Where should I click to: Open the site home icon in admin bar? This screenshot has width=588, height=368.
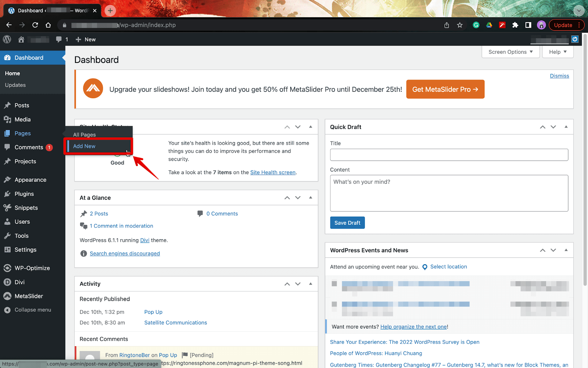click(21, 39)
